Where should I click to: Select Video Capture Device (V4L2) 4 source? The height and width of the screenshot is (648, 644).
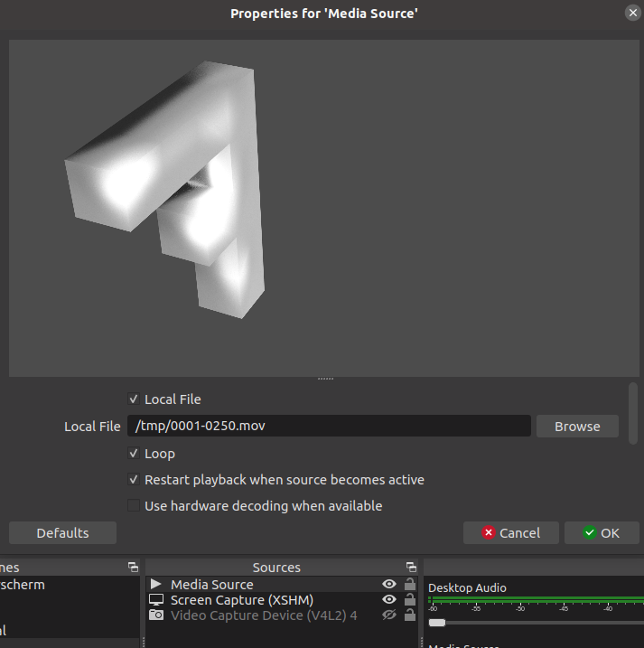281,615
